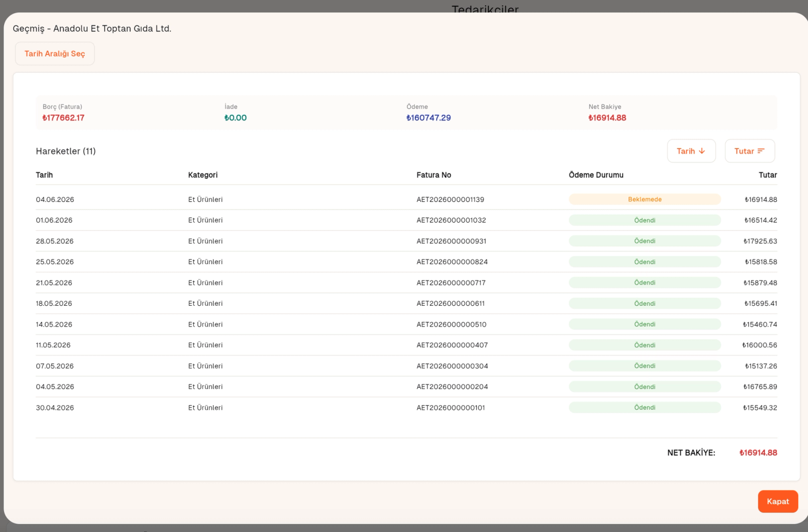Select the date 21.05.2026 row
Viewport: 808px width, 532px height.
(x=406, y=283)
